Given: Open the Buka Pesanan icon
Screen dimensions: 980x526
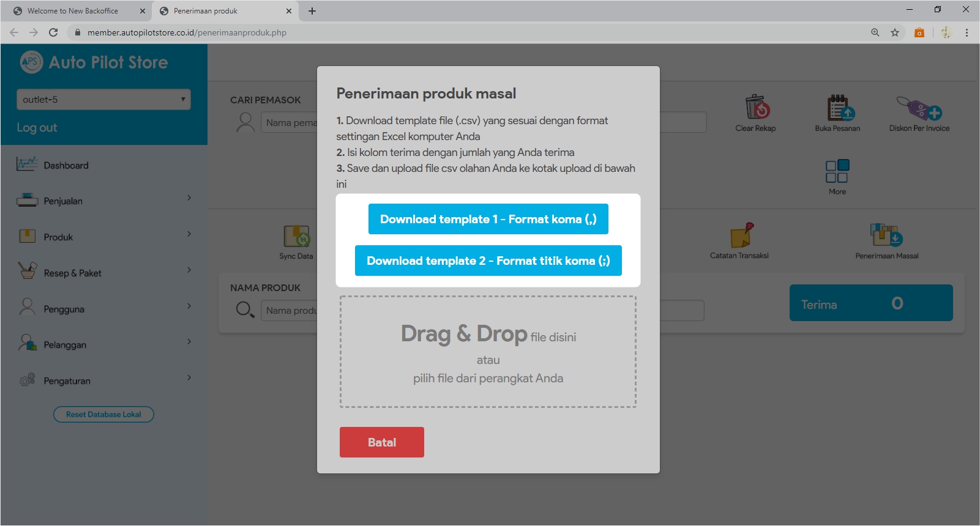Looking at the screenshot, I should (838, 108).
